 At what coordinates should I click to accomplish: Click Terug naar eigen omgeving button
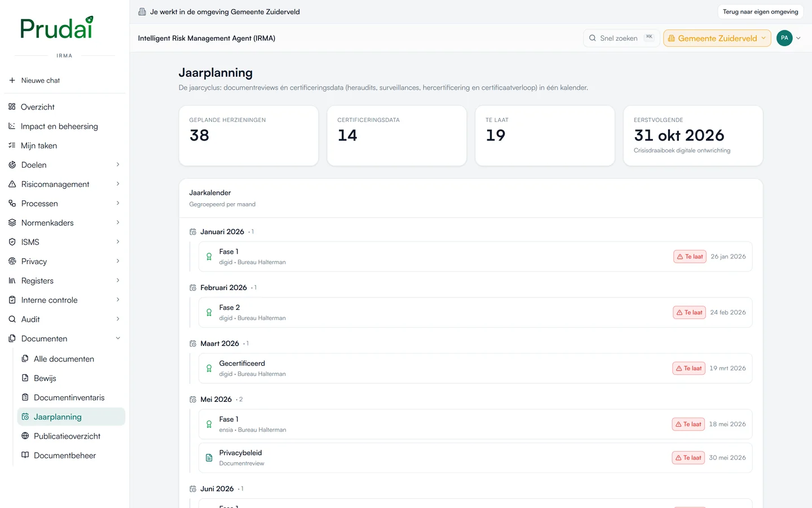(760, 12)
